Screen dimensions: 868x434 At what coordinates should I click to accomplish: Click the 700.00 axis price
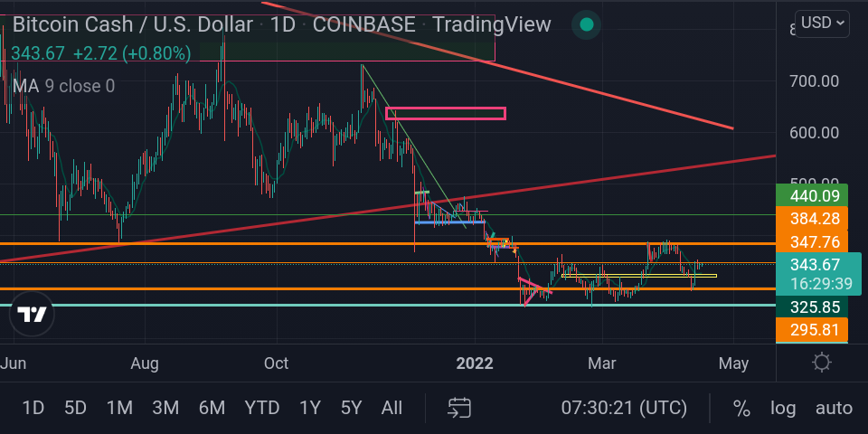coord(814,81)
